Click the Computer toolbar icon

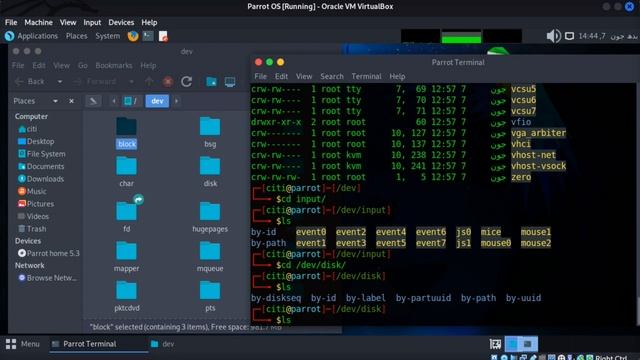coord(230,82)
